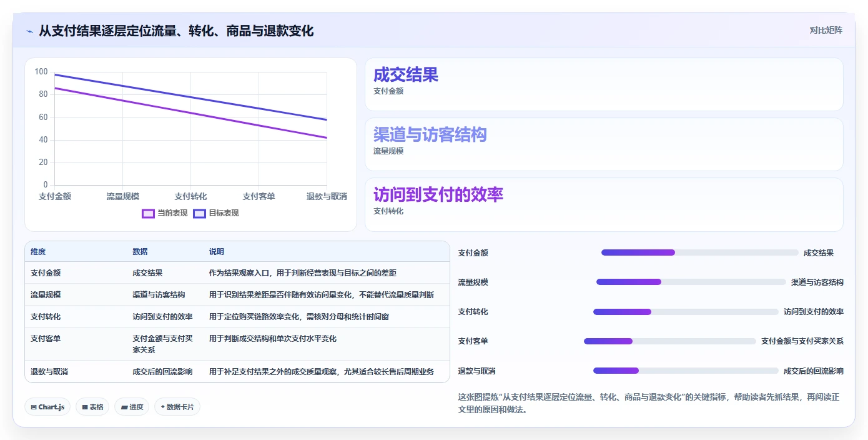Open the 成交结果 data card
The height and width of the screenshot is (440, 868).
tap(604, 84)
